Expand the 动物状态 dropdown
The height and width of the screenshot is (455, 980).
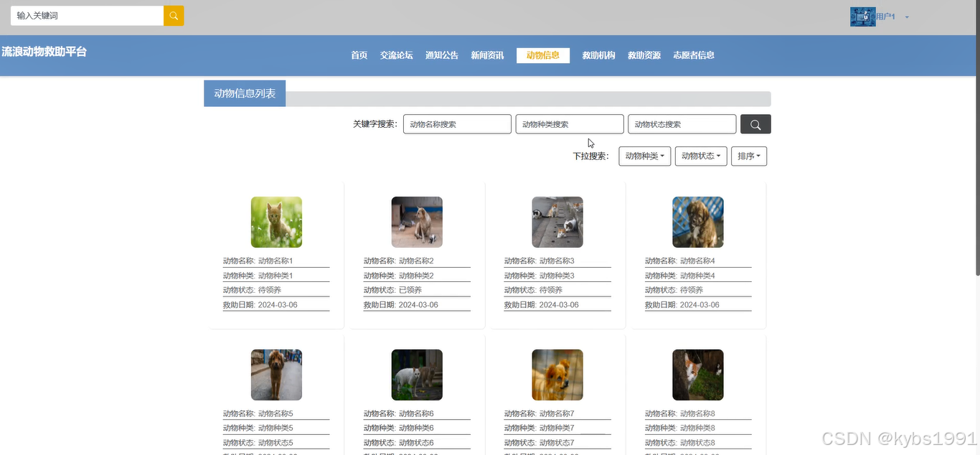tap(701, 156)
